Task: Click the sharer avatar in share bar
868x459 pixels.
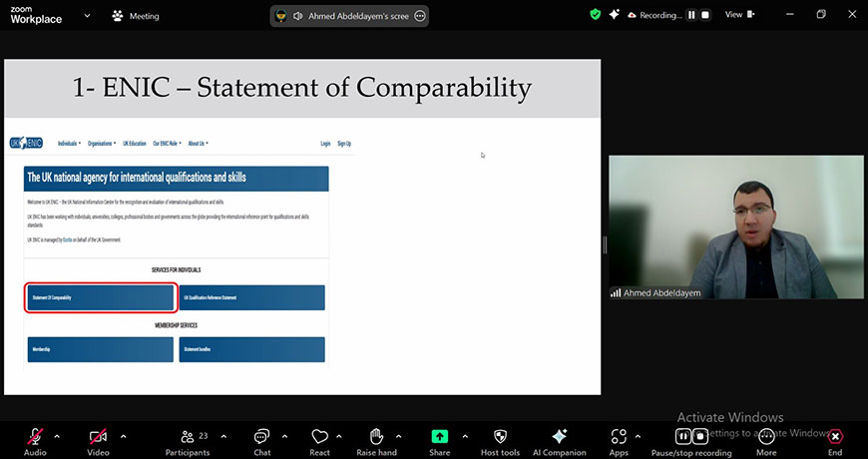Action: (x=280, y=16)
